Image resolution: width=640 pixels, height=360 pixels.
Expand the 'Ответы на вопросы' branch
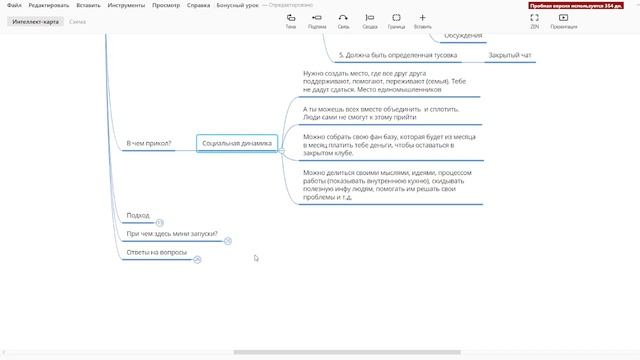coord(197,260)
